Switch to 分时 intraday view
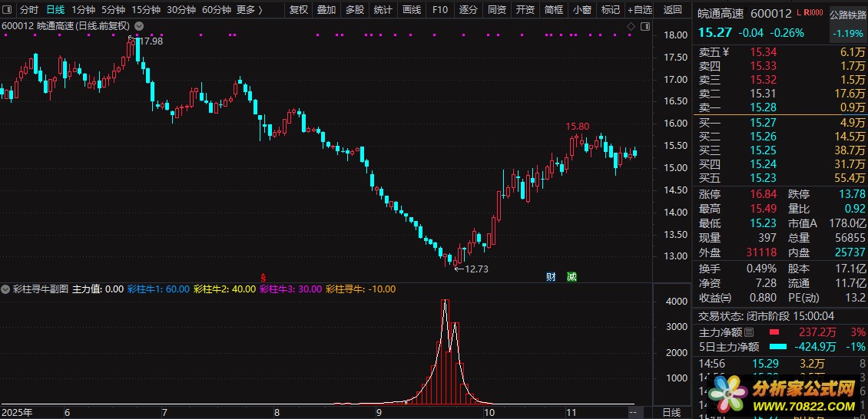The height and width of the screenshot is (419, 868). click(x=28, y=10)
